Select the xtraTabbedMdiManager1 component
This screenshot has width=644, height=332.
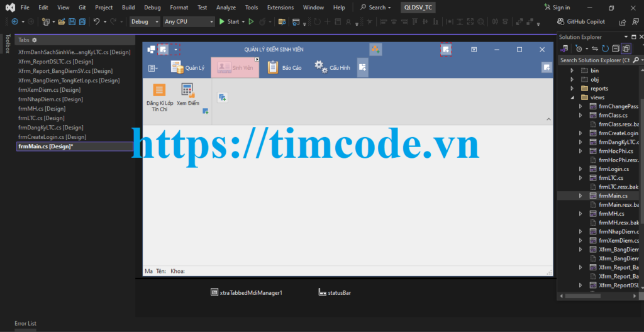tap(247, 293)
